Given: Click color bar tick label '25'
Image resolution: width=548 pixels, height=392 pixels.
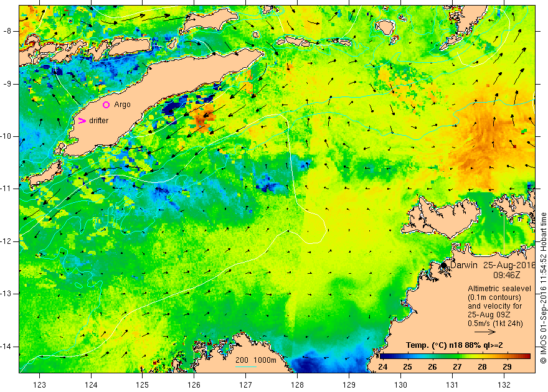Looking at the screenshot, I should point(407,367).
